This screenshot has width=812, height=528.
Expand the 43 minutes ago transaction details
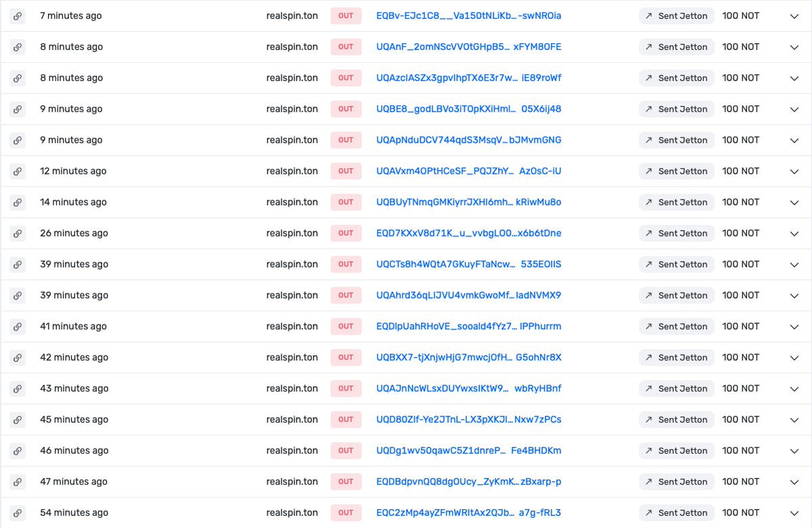click(x=794, y=389)
